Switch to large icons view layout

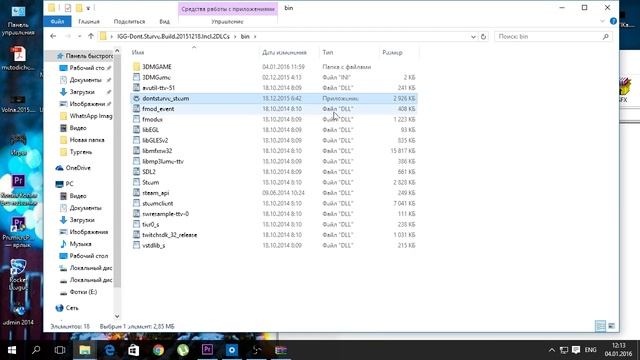coord(611,326)
